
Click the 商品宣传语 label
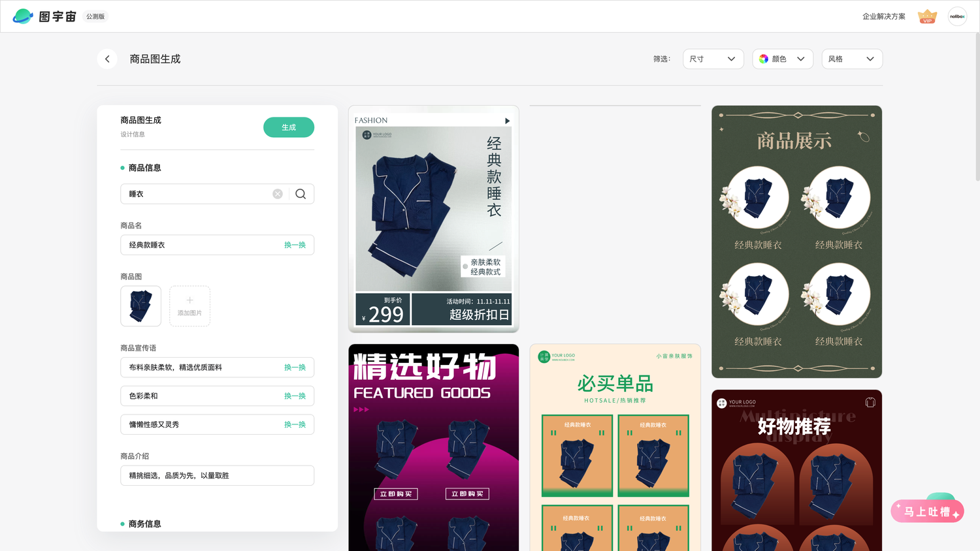click(139, 348)
